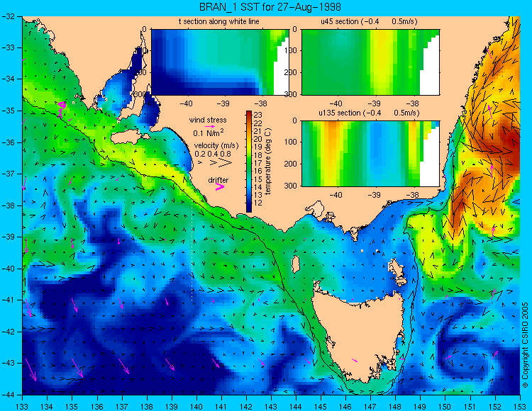Open the u135 section inset plot
Screen dimensions: 532x411
(370, 153)
